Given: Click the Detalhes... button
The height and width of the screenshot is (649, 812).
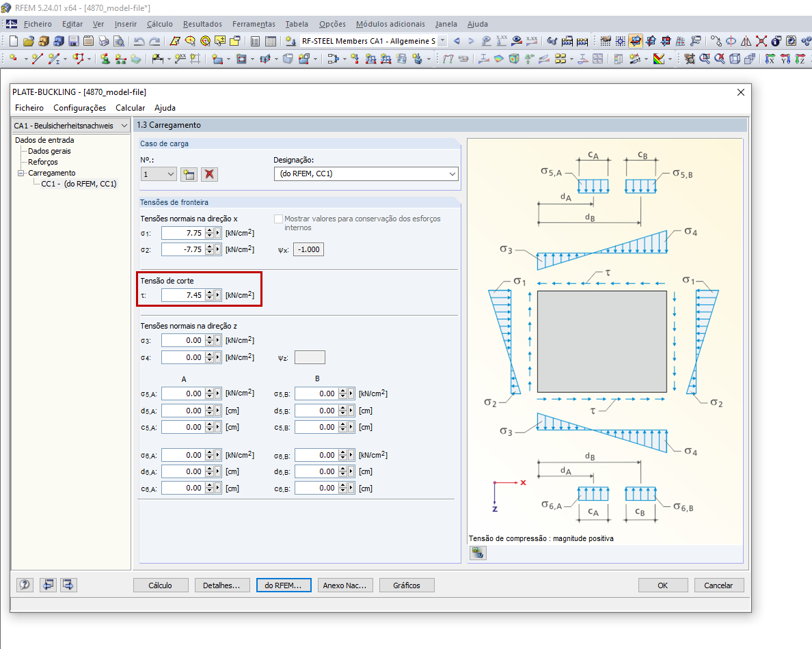Looking at the screenshot, I should point(221,585).
